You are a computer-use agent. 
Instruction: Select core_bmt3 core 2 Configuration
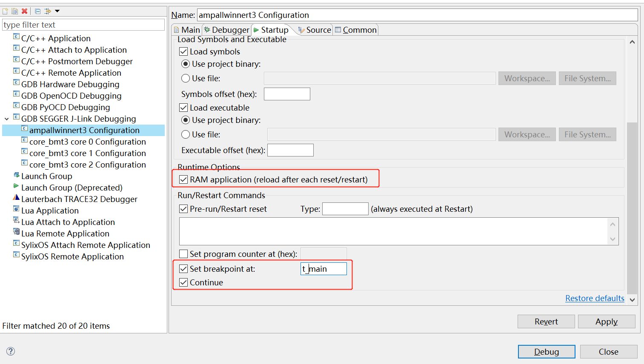(87, 165)
